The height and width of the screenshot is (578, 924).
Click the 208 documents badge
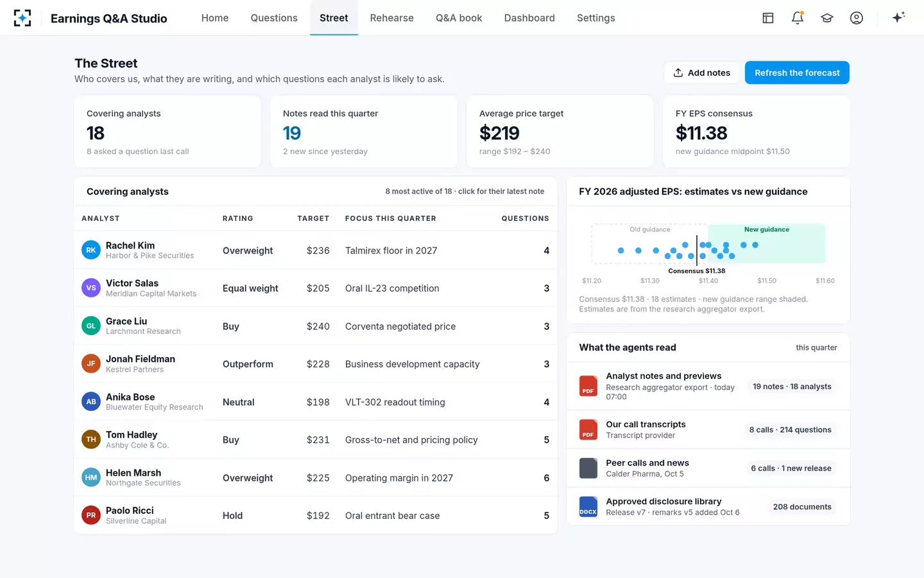point(802,507)
